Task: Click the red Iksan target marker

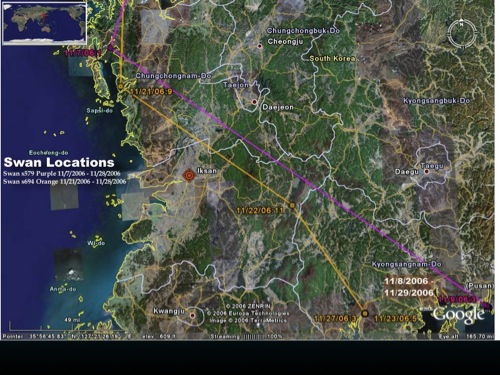Action: pos(189,175)
